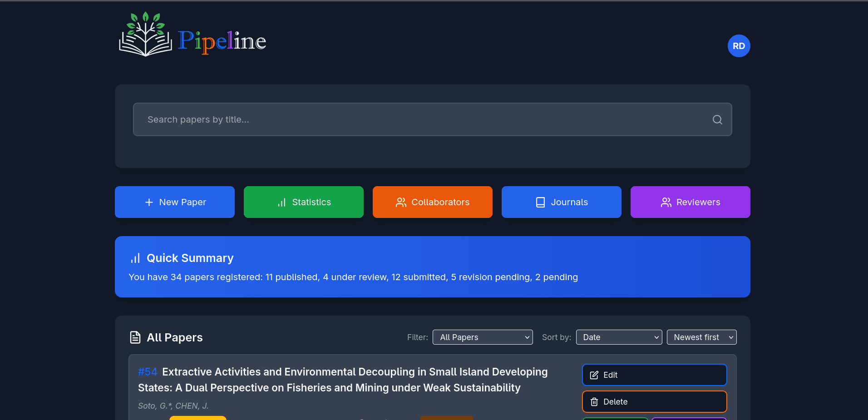Click the people icon on Collaborators button
Viewport: 868px width, 420px height.
click(x=401, y=202)
